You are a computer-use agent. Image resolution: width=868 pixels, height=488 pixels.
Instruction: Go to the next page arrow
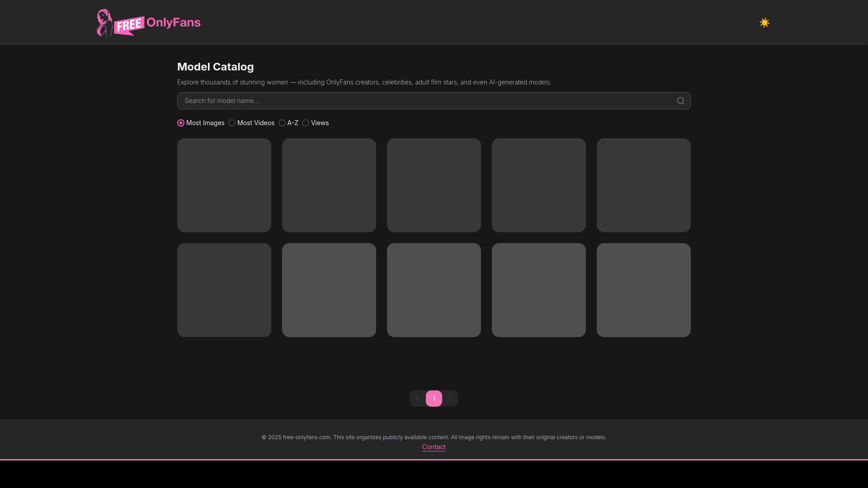450,399
